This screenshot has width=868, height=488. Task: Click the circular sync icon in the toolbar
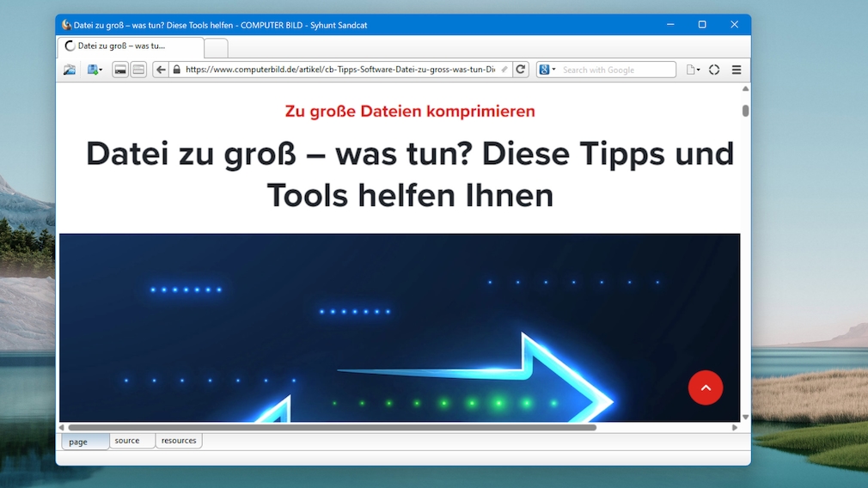[x=714, y=70]
